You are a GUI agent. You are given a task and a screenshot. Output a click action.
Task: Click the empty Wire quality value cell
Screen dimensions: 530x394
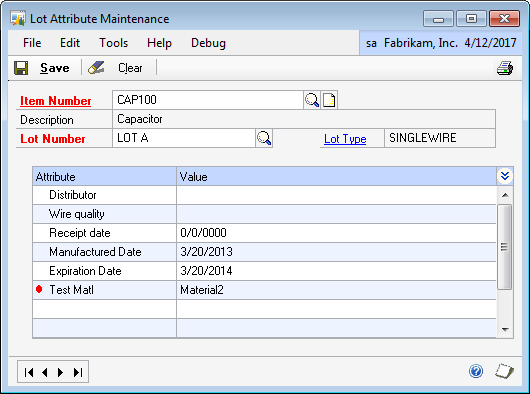[x=336, y=214]
